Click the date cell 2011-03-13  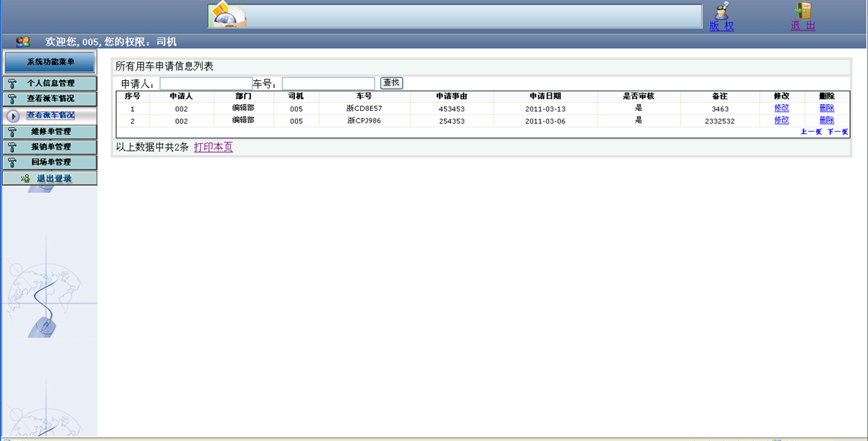(x=545, y=109)
